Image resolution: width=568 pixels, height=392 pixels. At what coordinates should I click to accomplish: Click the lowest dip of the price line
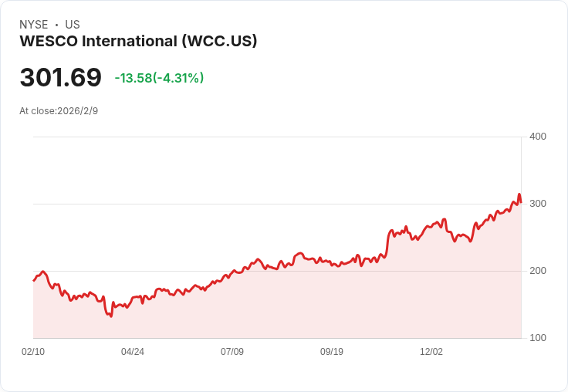[111, 316]
